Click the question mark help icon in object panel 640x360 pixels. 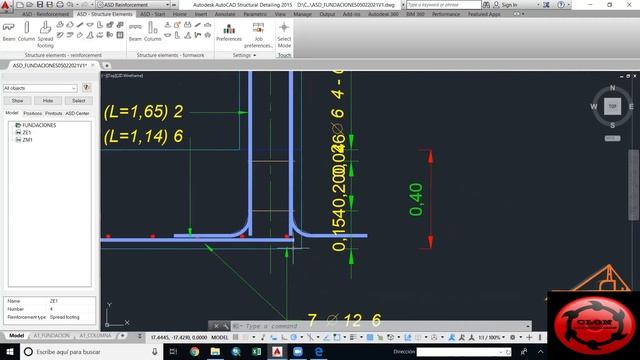[x=86, y=87]
